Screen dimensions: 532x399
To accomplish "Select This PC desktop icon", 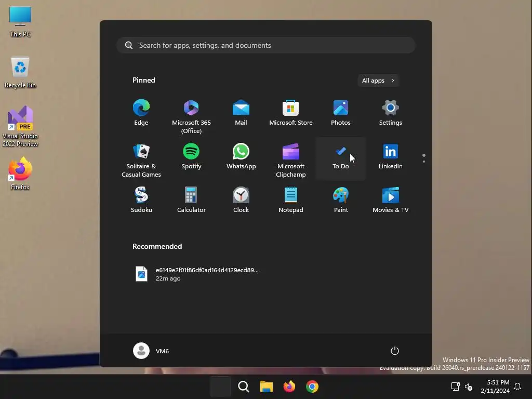I will coord(20,22).
